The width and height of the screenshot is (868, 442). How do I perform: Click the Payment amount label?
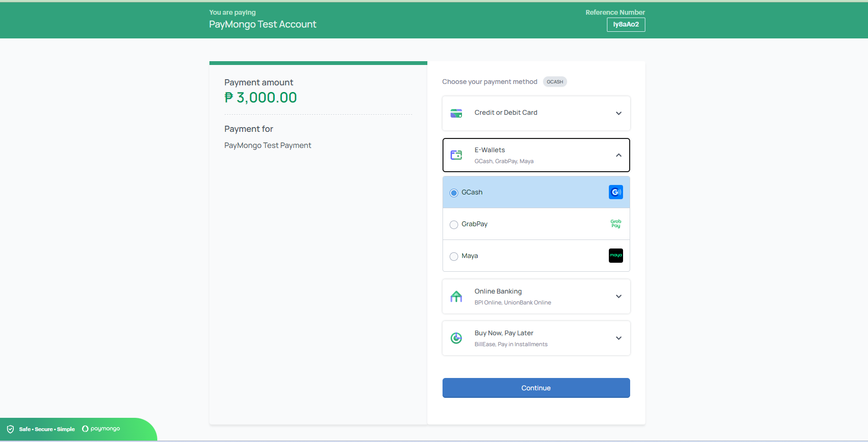tap(259, 83)
